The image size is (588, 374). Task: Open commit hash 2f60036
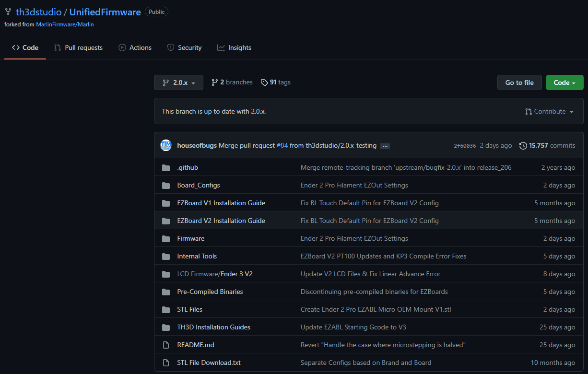tap(465, 146)
